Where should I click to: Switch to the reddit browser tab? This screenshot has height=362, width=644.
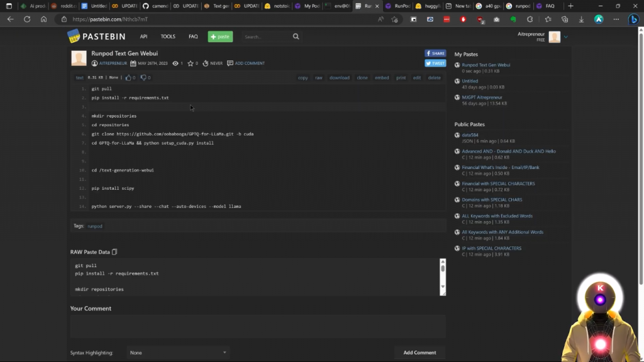pyautogui.click(x=64, y=6)
